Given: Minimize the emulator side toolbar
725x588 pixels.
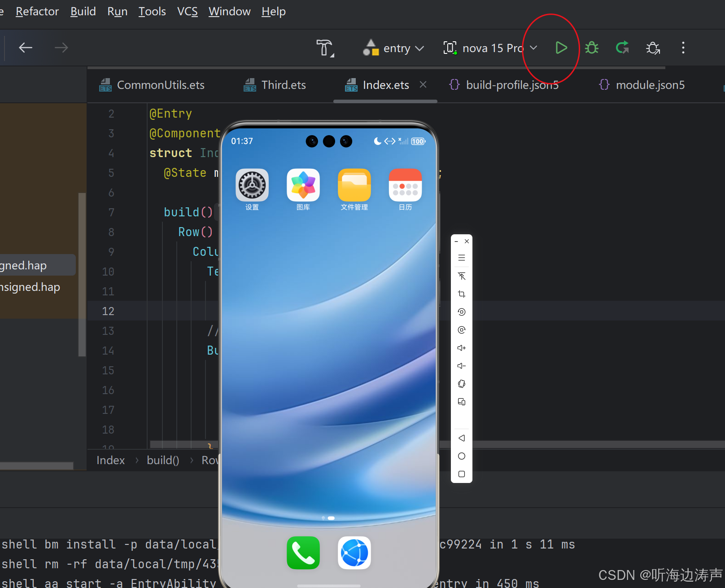Looking at the screenshot, I should point(456,241).
